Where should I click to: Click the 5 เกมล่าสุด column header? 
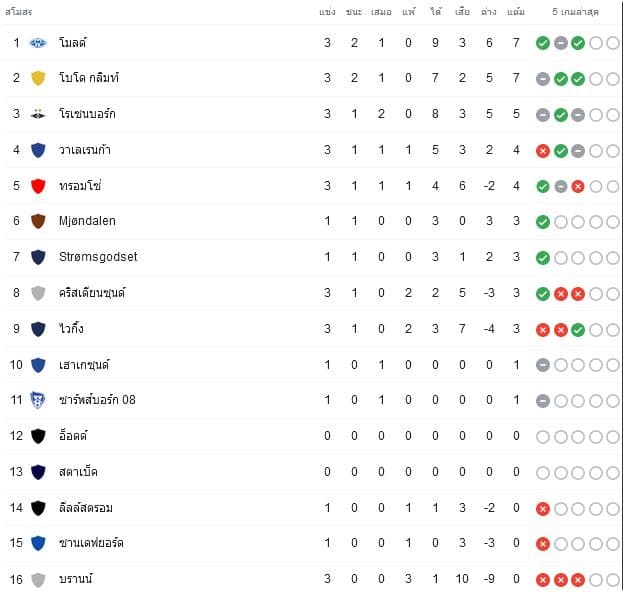(575, 12)
